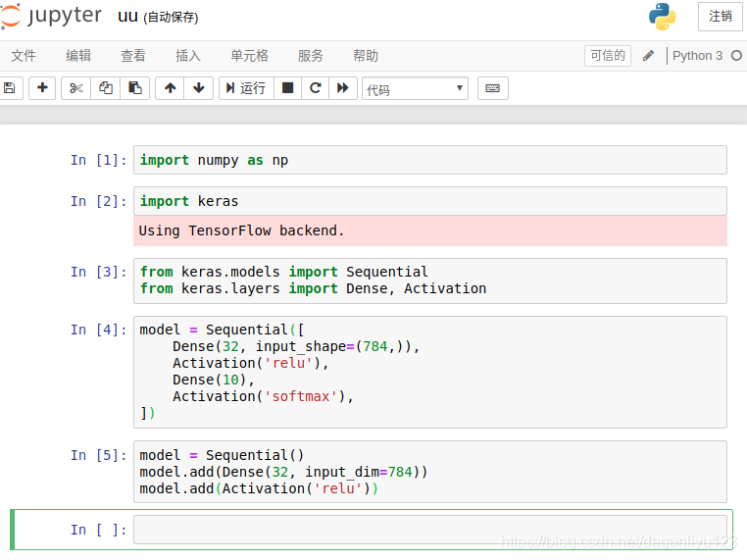
Task: Click the In [2]: prompt
Action: [99, 201]
